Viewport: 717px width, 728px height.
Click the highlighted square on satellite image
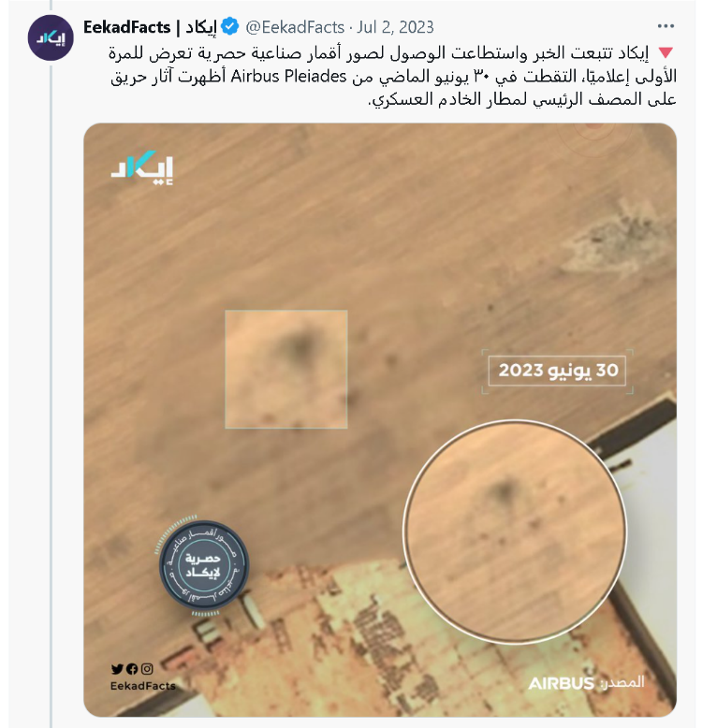click(x=286, y=369)
